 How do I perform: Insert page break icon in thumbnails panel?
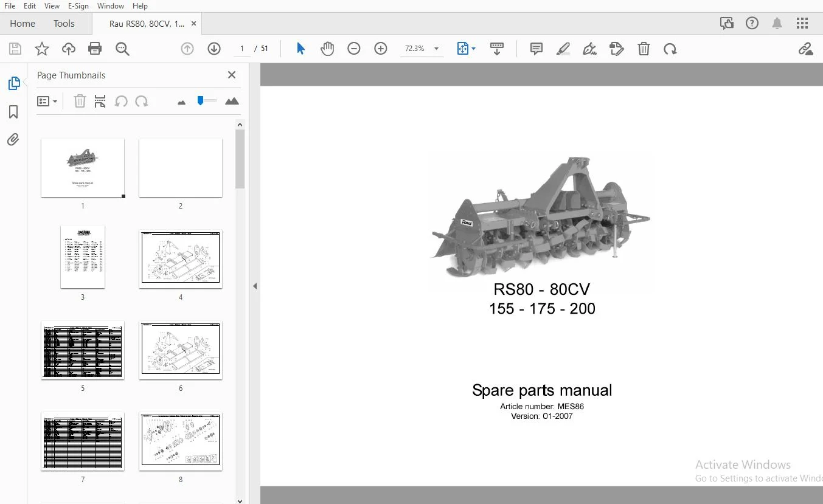point(100,101)
